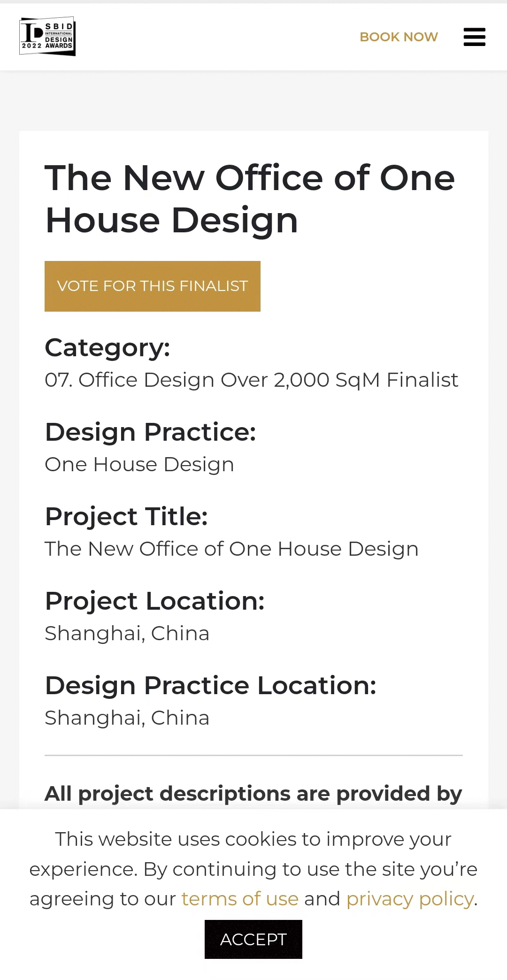
Task: Click the SBID 2022 Design Awards logo
Action: point(47,36)
